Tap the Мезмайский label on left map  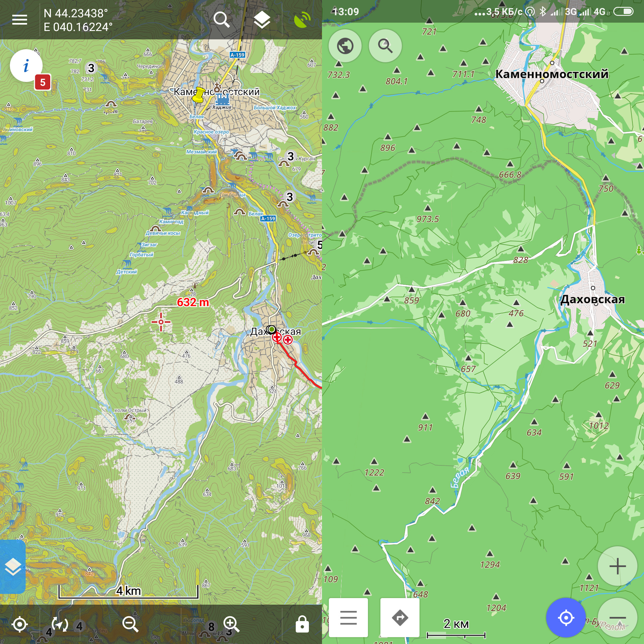201,152
